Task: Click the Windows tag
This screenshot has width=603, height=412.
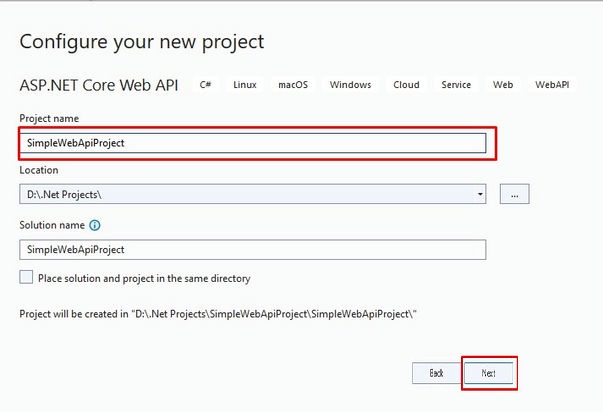Action: click(350, 85)
